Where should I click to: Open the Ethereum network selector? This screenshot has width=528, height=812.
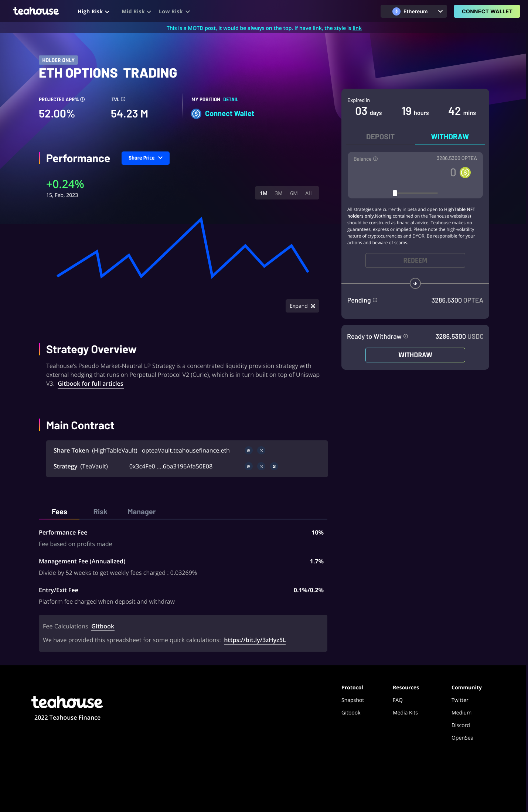[413, 11]
